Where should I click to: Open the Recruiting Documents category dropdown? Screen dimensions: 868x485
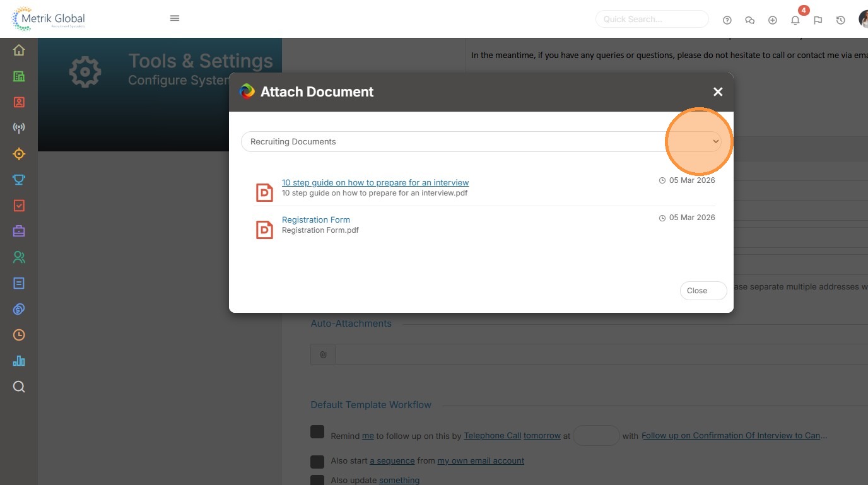(x=483, y=141)
